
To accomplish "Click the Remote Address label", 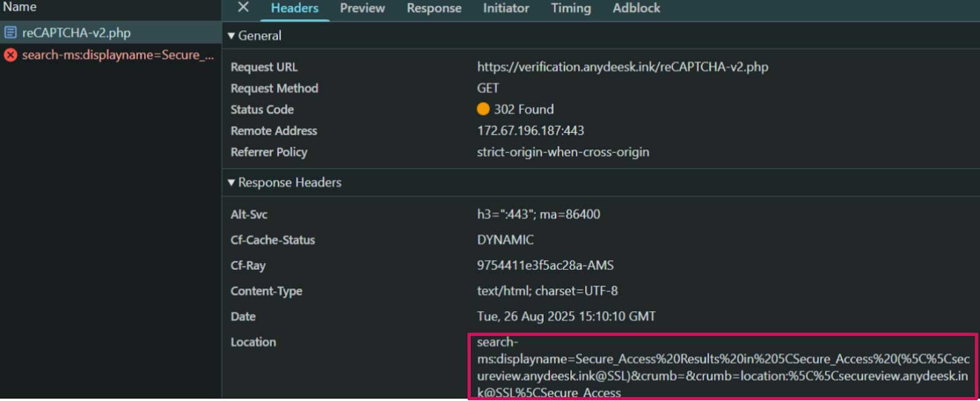I will pyautogui.click(x=274, y=131).
